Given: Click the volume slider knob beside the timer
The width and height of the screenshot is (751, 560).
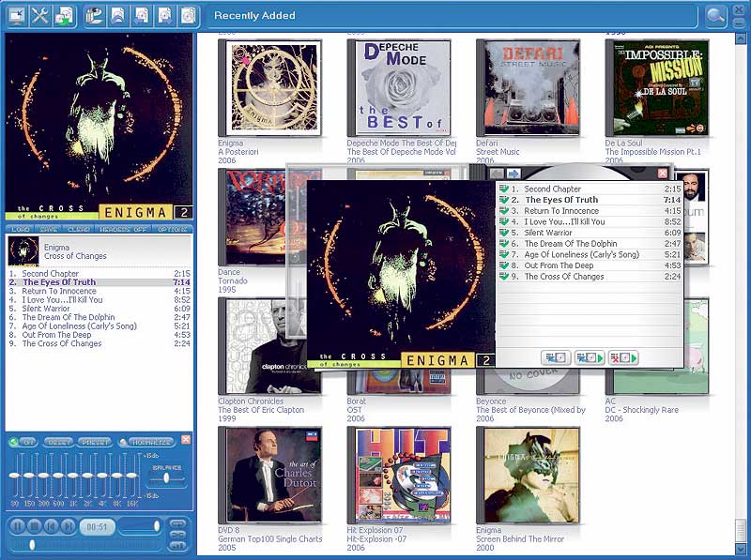Looking at the screenshot, I should tap(156, 526).
